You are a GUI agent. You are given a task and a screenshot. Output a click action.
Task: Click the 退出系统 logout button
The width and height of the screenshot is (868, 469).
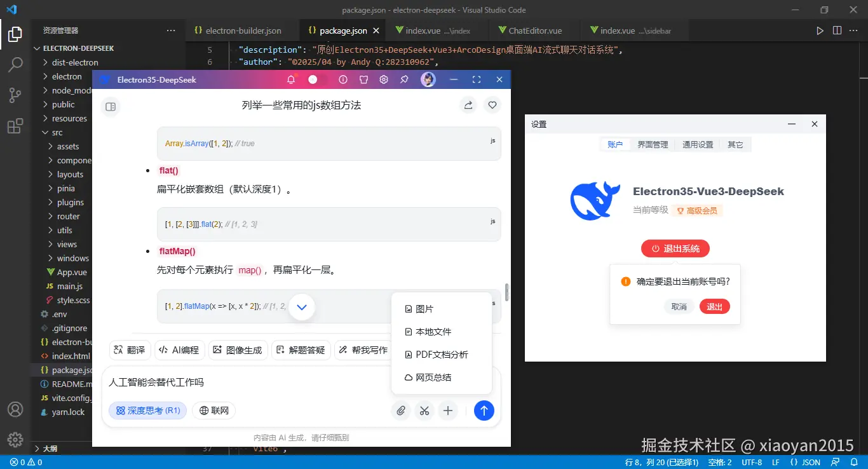[675, 248]
